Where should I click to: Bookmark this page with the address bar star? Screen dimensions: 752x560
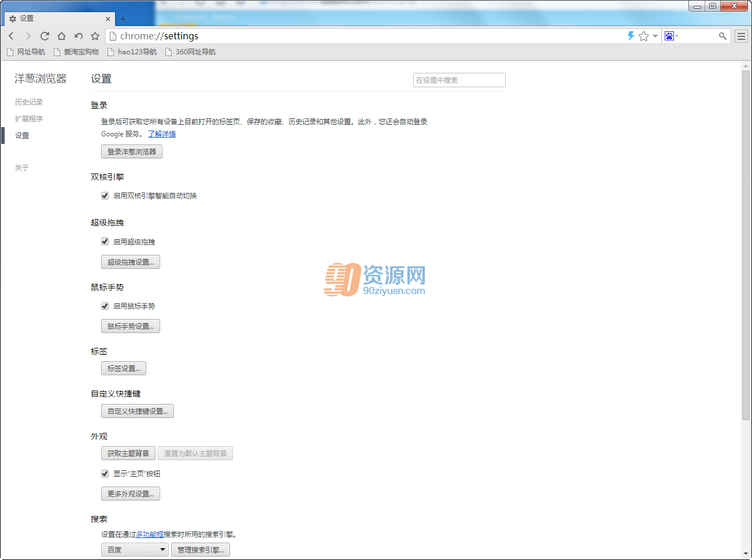[x=644, y=36]
